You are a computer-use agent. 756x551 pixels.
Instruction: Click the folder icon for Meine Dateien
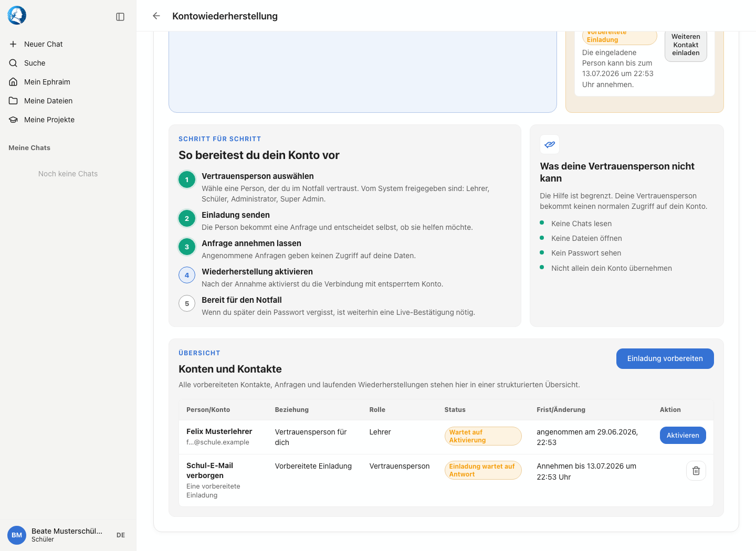tap(13, 101)
